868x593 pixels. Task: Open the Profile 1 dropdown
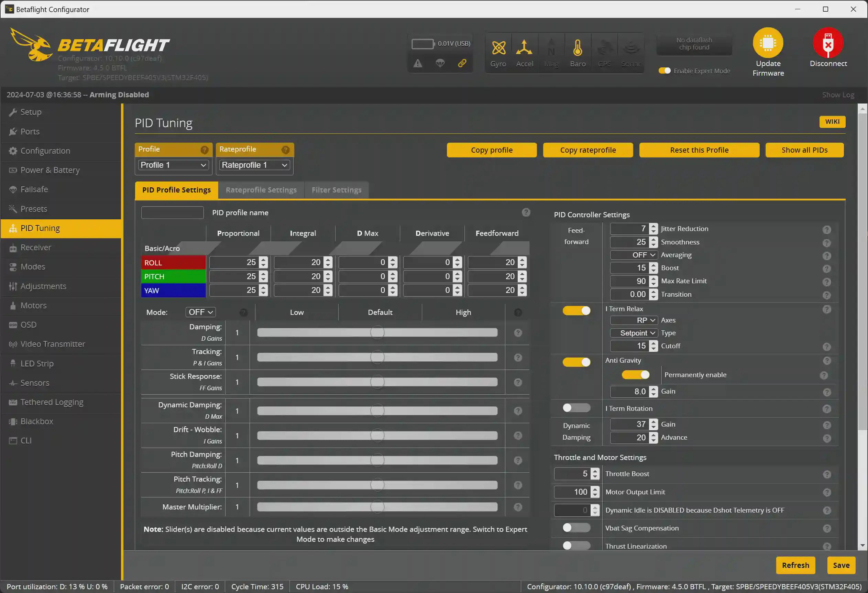pos(173,165)
